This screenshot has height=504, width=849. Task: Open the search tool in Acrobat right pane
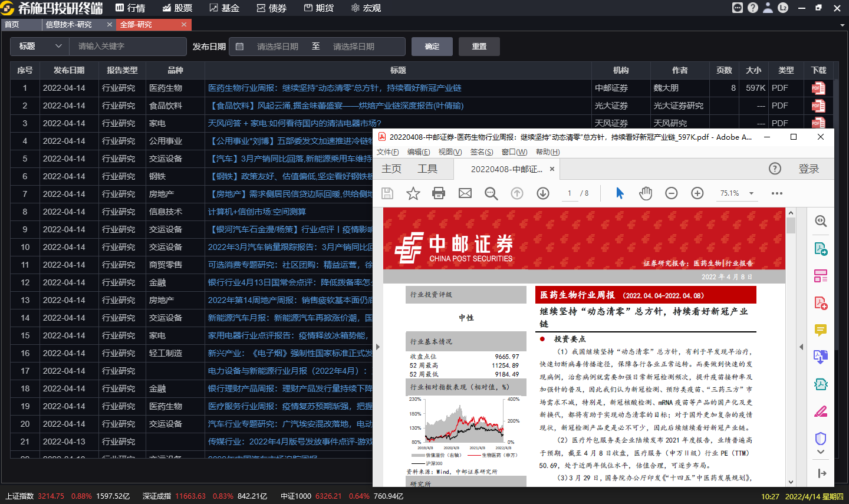click(x=821, y=221)
